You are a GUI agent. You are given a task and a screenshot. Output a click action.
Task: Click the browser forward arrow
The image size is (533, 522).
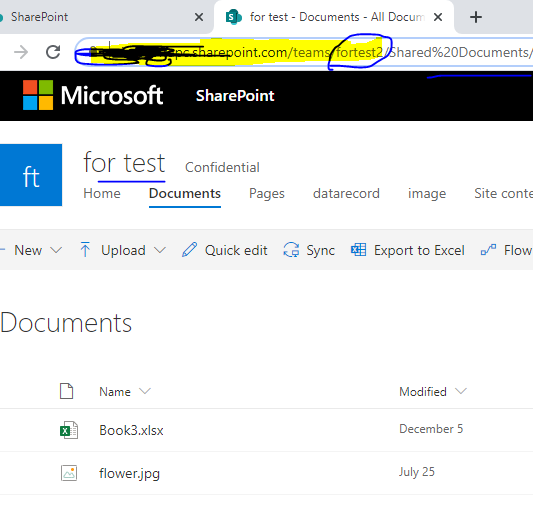(21, 52)
